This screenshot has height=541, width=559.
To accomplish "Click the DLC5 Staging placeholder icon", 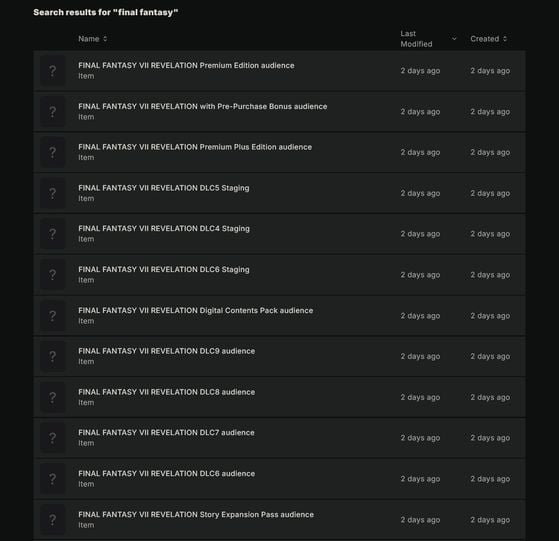I will coord(52,193).
